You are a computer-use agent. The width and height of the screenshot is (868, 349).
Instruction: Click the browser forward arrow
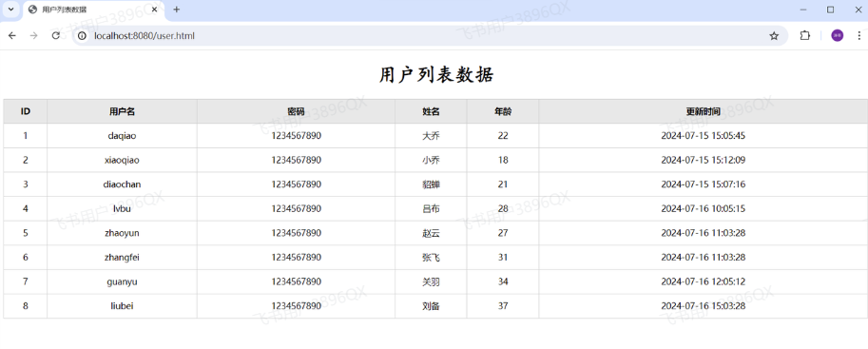point(34,36)
